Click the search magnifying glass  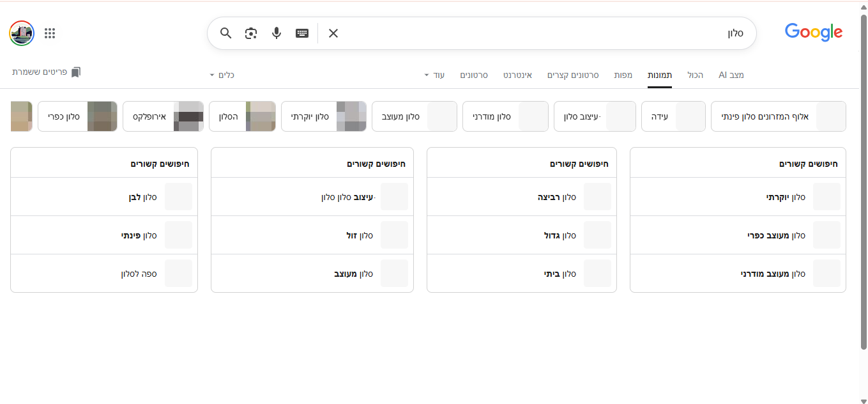(225, 33)
